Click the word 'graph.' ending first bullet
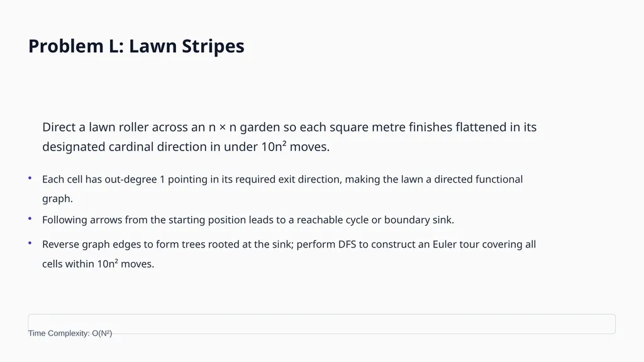This screenshot has height=362, width=644. (x=57, y=199)
